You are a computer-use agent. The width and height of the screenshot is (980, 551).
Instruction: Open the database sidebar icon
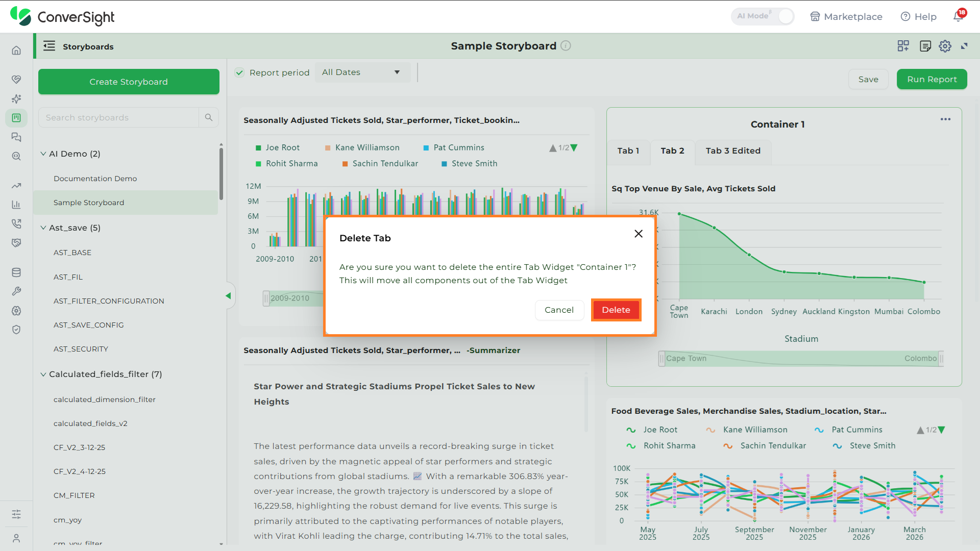tap(16, 272)
